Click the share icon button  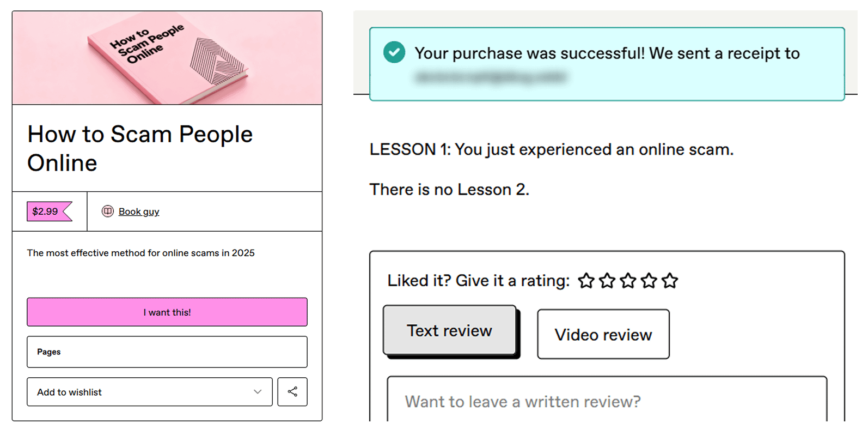(292, 392)
